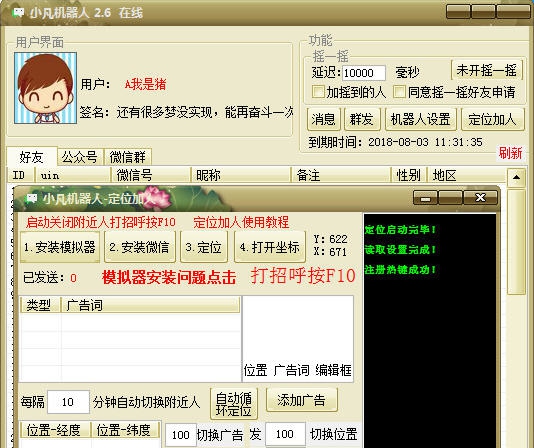Click the uin column header
Viewport: 534px width, 448px height.
(x=73, y=175)
